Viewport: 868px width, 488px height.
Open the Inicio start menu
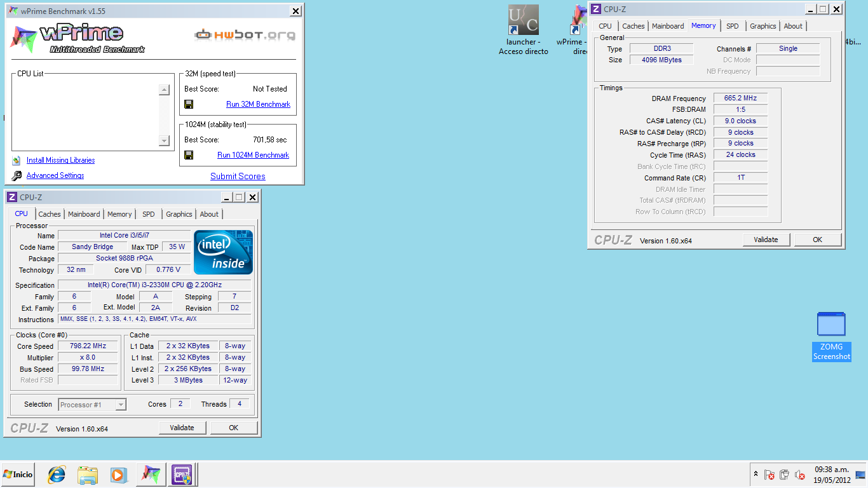pyautogui.click(x=17, y=475)
